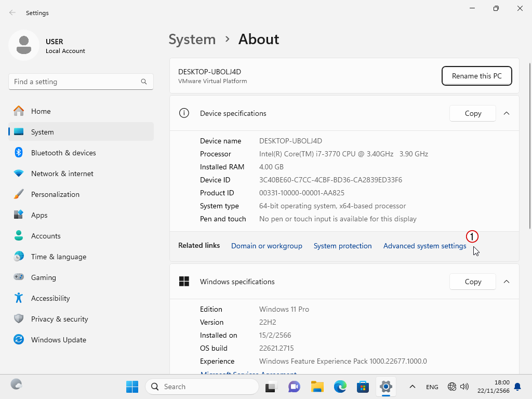Show hidden system tray icons
Image resolution: width=532 pixels, height=399 pixels.
413,387
